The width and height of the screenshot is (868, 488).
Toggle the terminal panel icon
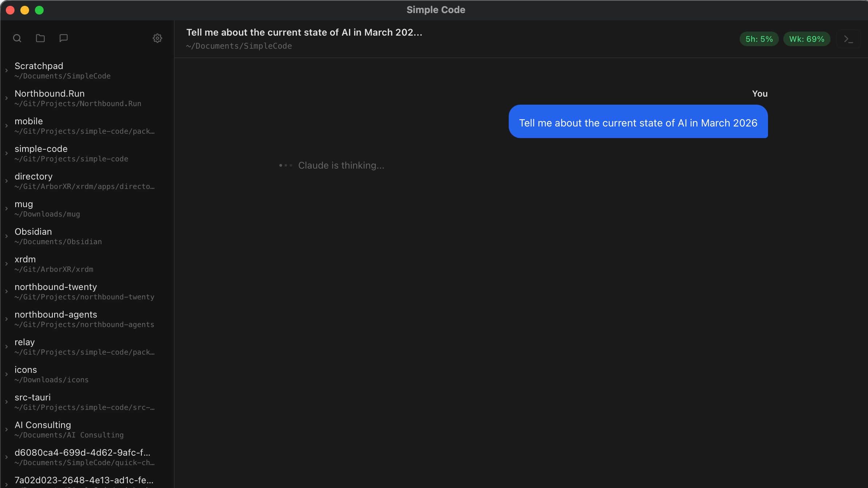pyautogui.click(x=848, y=39)
